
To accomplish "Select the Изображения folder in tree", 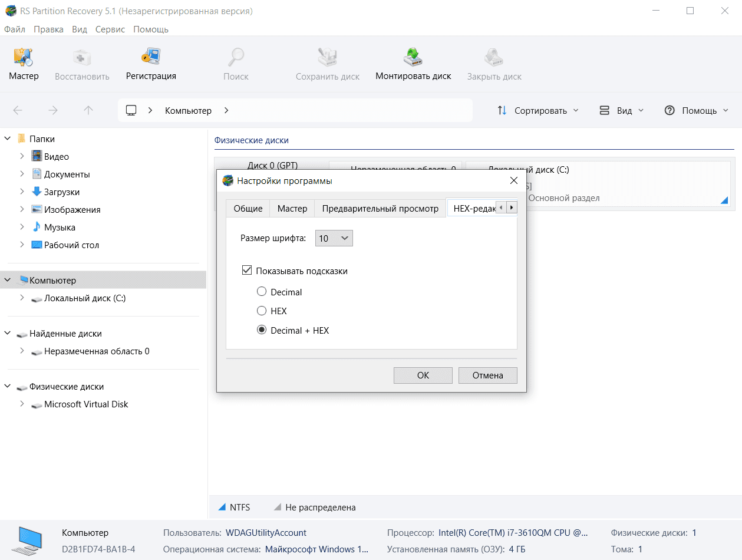I will click(x=72, y=210).
